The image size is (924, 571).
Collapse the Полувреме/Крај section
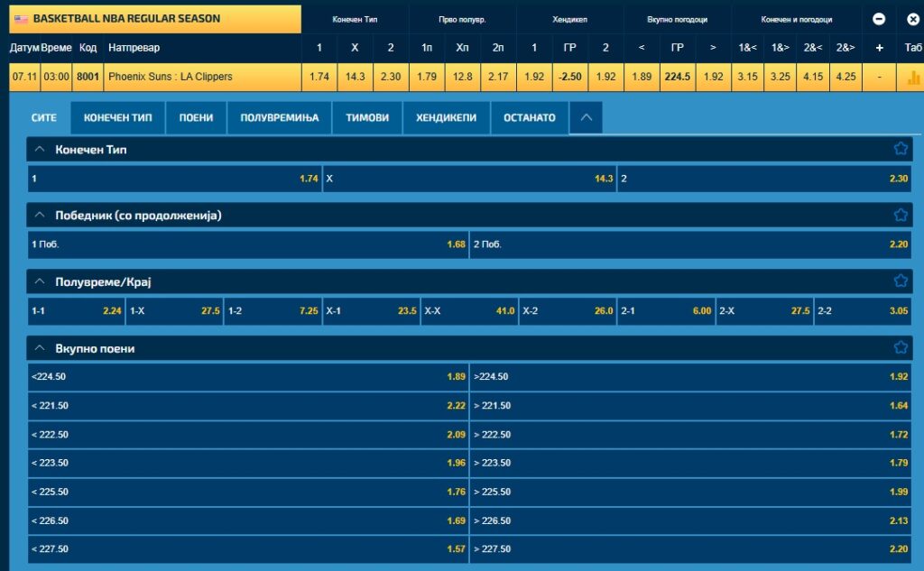coord(40,281)
